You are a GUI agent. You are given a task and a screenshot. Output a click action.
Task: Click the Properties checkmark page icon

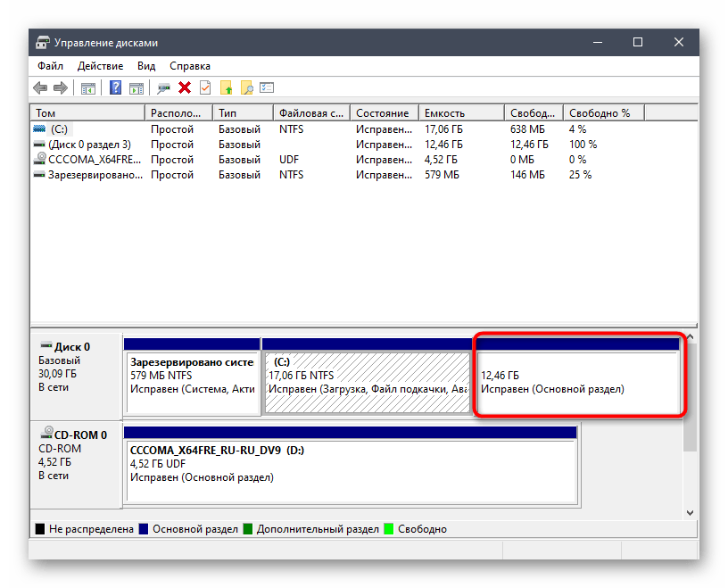pos(205,87)
